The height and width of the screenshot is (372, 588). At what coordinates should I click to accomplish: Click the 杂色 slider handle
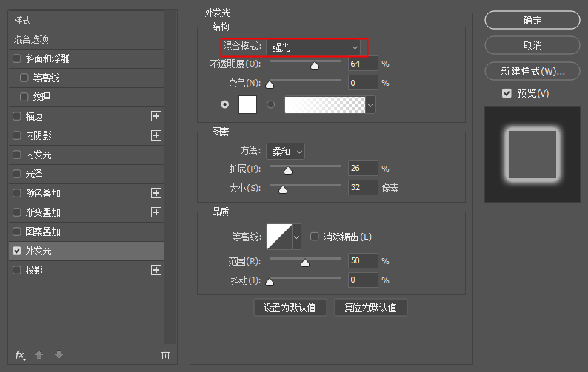click(x=270, y=84)
